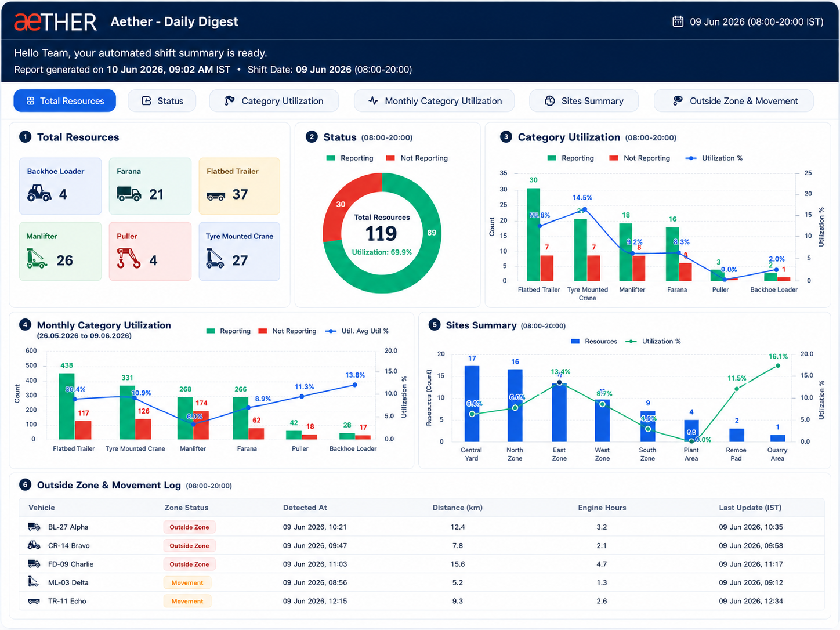Sort by the Detected At column header
840x630 pixels.
tap(305, 508)
